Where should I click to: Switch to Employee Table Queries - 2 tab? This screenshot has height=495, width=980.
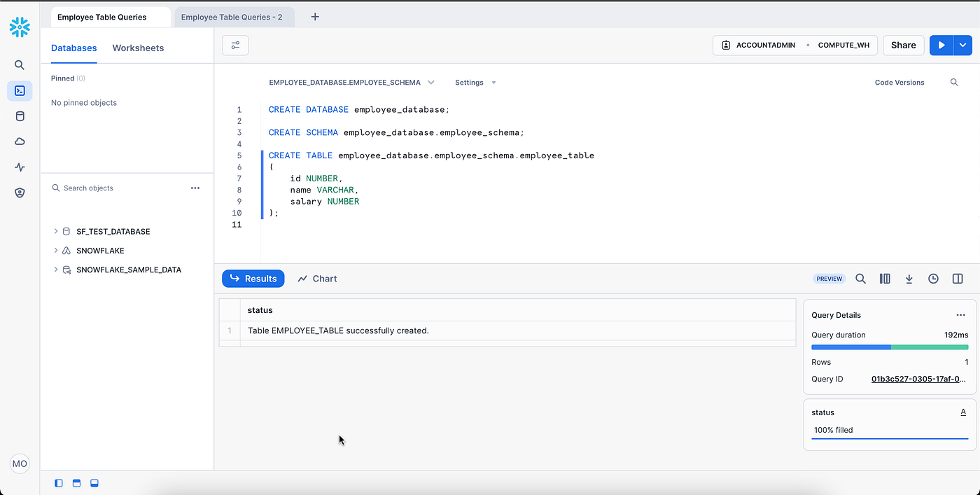tap(234, 17)
